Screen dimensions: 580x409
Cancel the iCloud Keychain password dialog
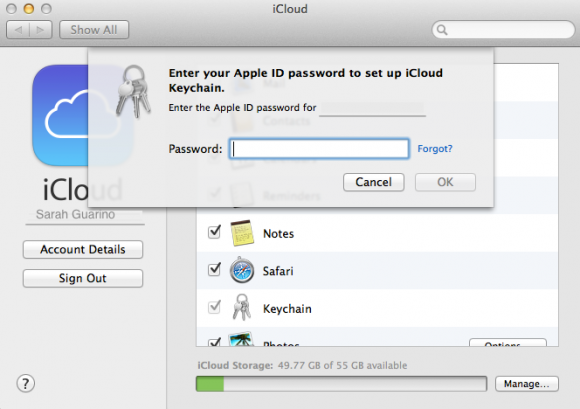tap(374, 182)
